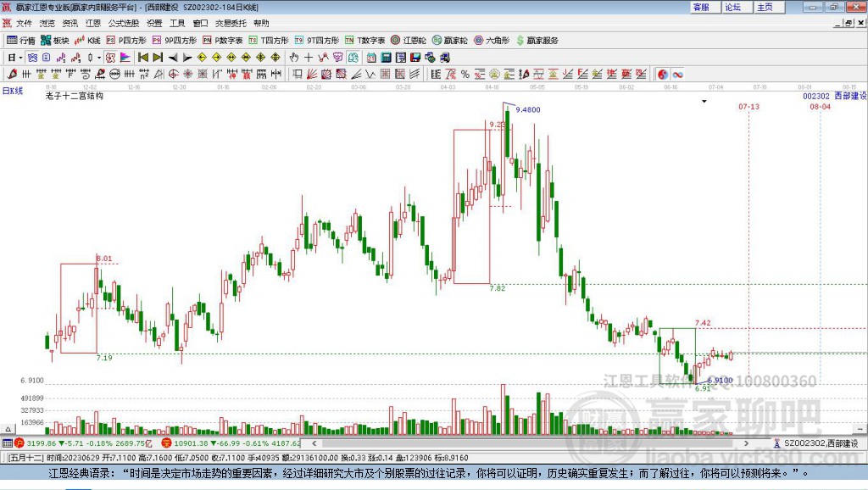Click the save floppy disk icon

[415, 57]
